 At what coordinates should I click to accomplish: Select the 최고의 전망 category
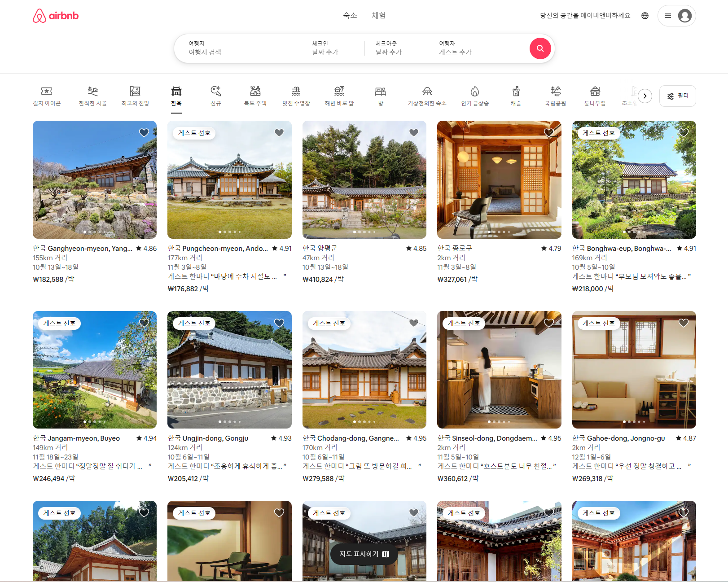point(135,96)
